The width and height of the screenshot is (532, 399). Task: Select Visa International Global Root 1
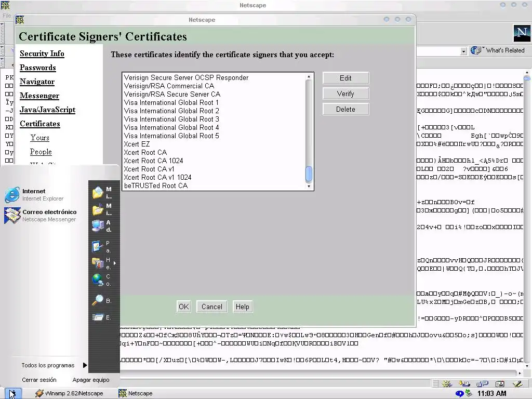[171, 102]
